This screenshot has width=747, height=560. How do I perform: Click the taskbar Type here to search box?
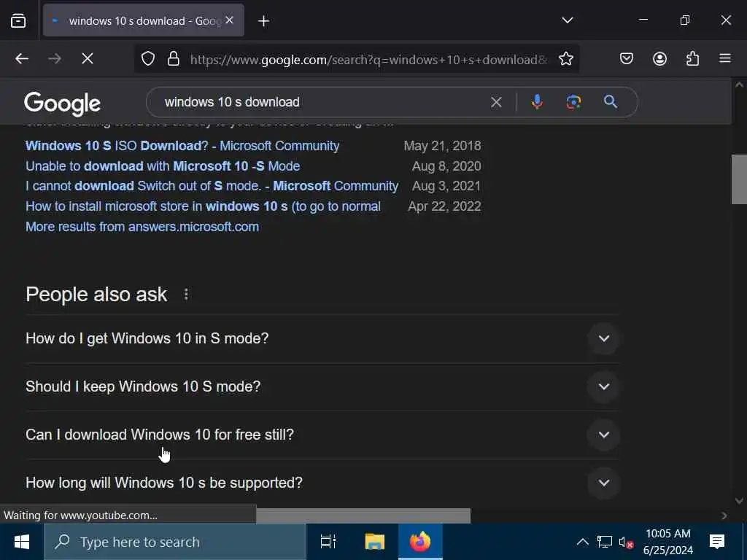(x=175, y=542)
